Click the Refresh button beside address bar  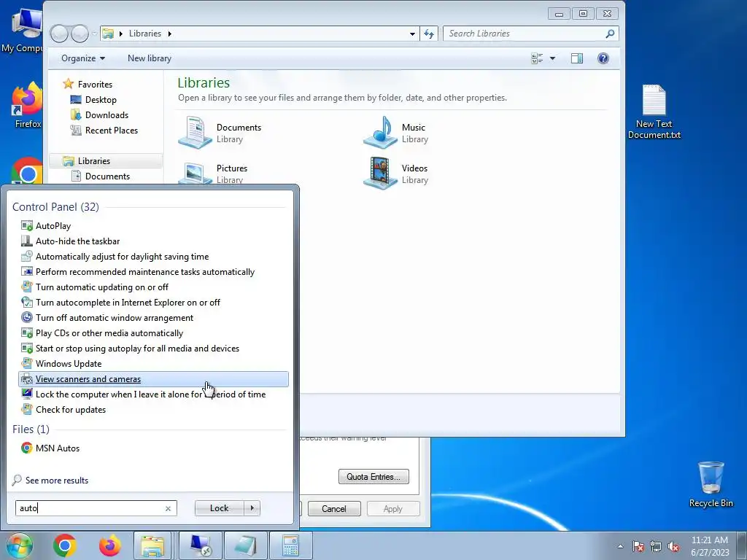pos(429,34)
